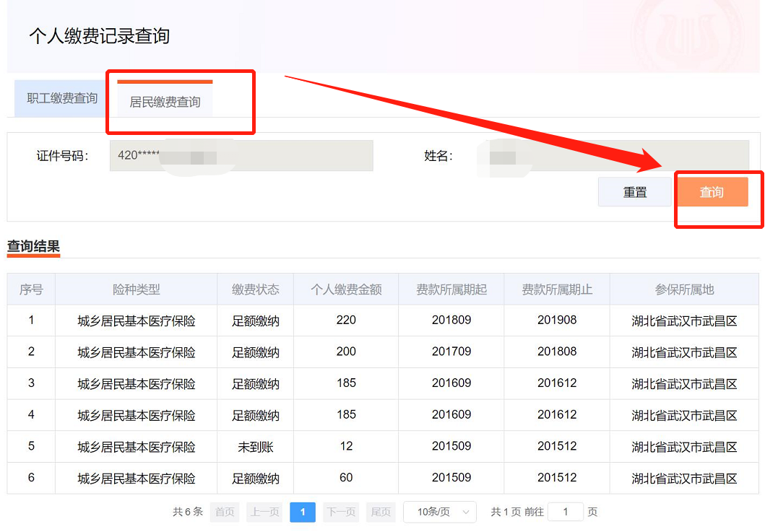Click the orange 查询 button
The width and height of the screenshot is (765, 532).
tap(712, 192)
